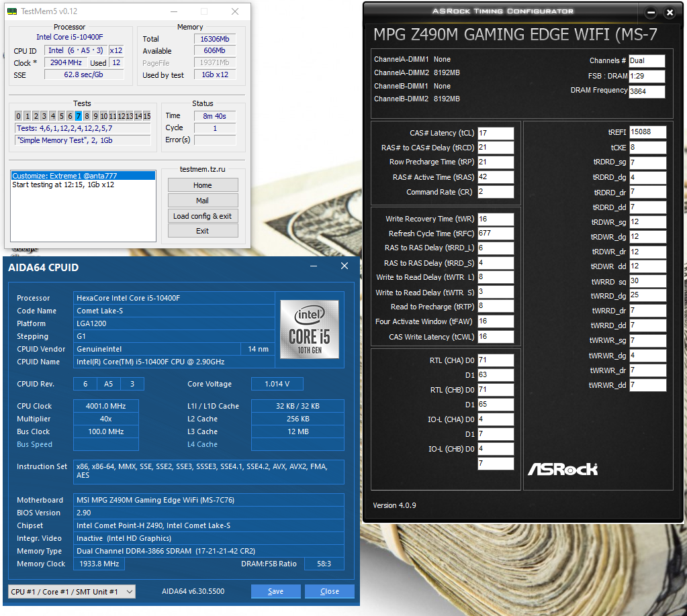
Task: Click 'Version 4.0.9' in Timing Configurator
Action: pos(394,505)
